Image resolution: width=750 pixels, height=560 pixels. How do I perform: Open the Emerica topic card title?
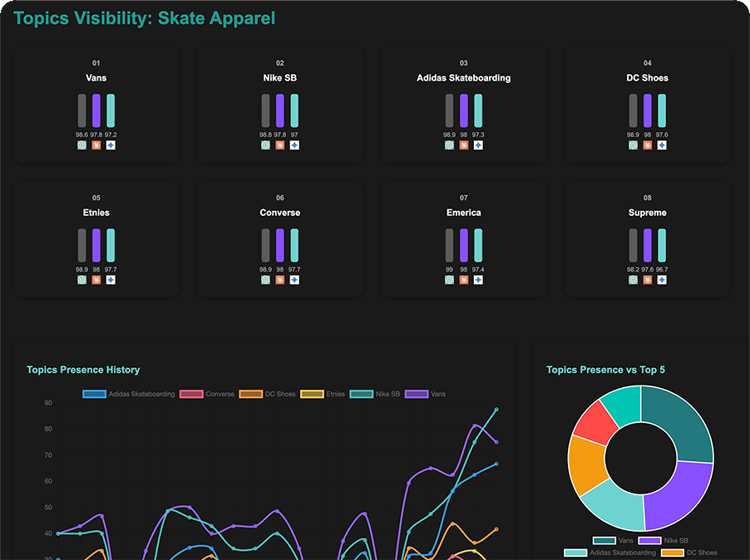(464, 213)
